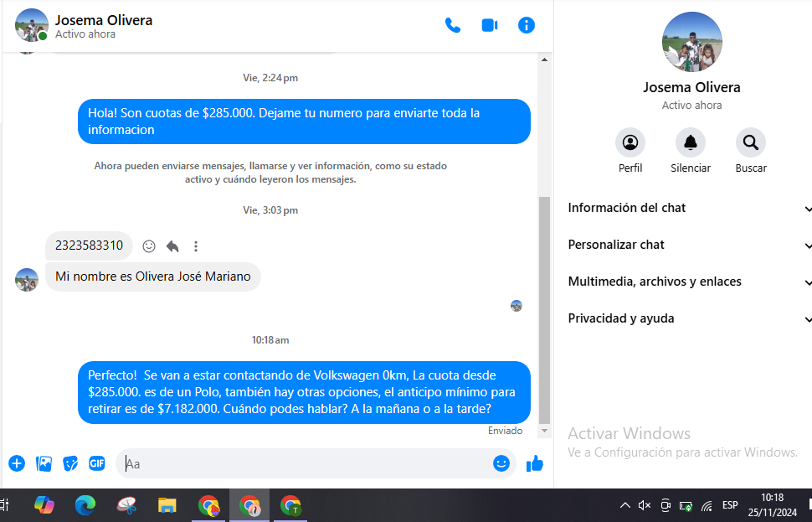Expand Información del chat section
The image size is (812, 522).
point(689,208)
